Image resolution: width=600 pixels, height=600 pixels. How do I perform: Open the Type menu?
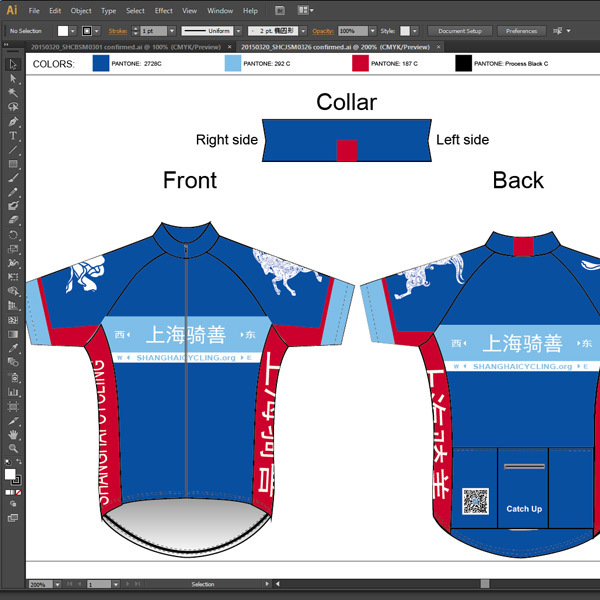pos(108,11)
